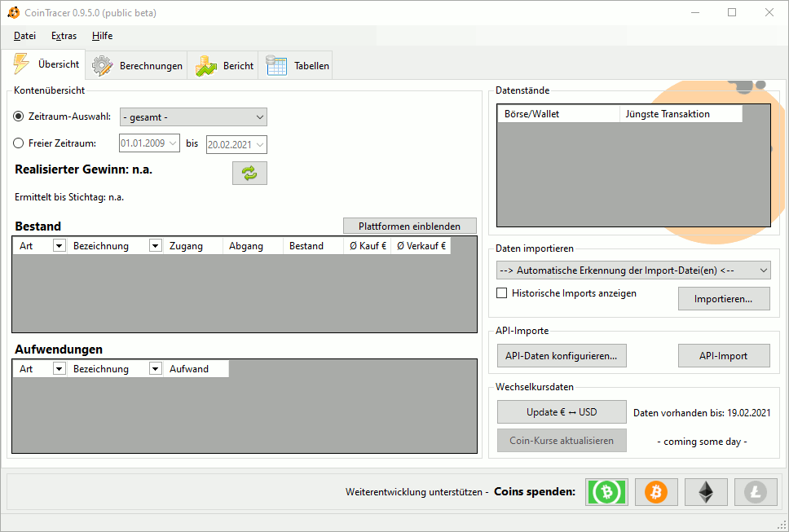Switch to the Berechnungen tab
Image resolution: width=789 pixels, height=532 pixels.
click(136, 66)
